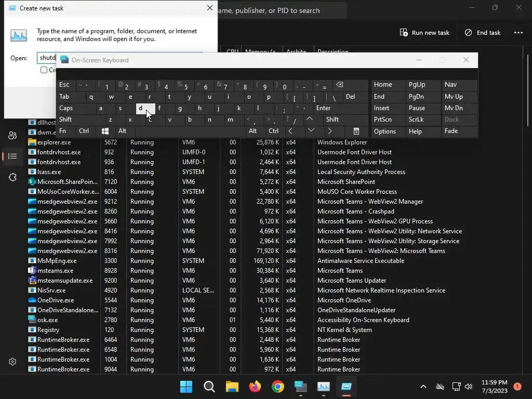532x399 pixels.
Task: Click the msteamsupdate.exe process icon
Action: 32,280
